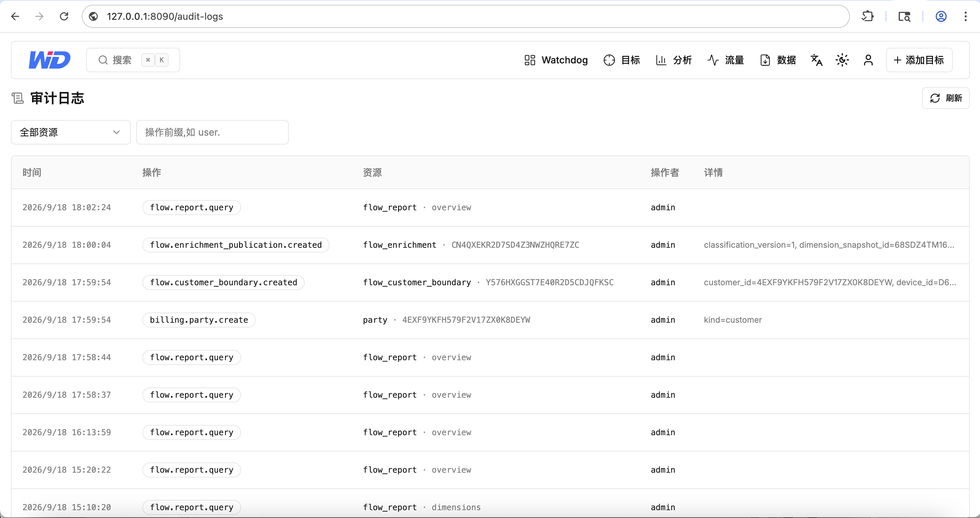
Task: Open the 目标 navigation item
Action: (x=622, y=60)
